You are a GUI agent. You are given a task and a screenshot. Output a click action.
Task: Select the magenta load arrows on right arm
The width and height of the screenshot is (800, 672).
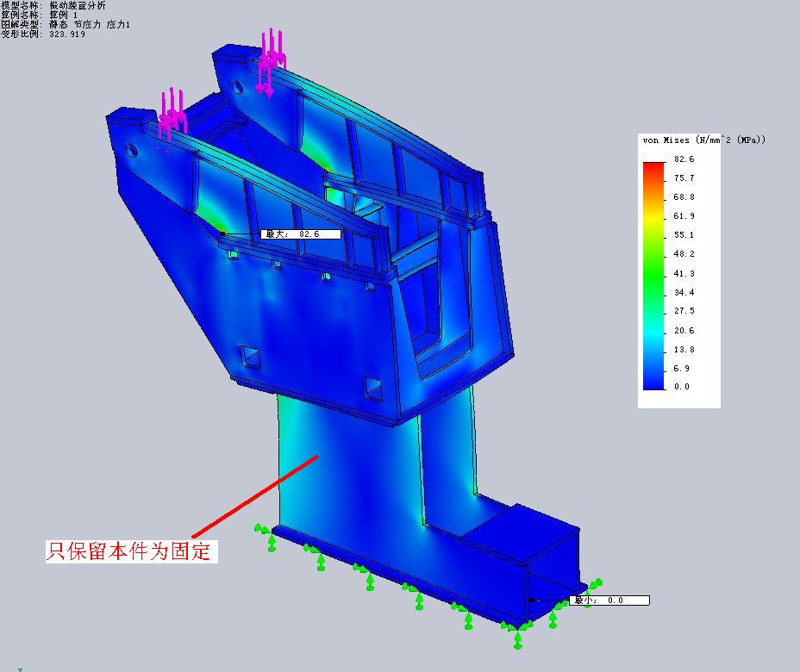pyautogui.click(x=271, y=62)
